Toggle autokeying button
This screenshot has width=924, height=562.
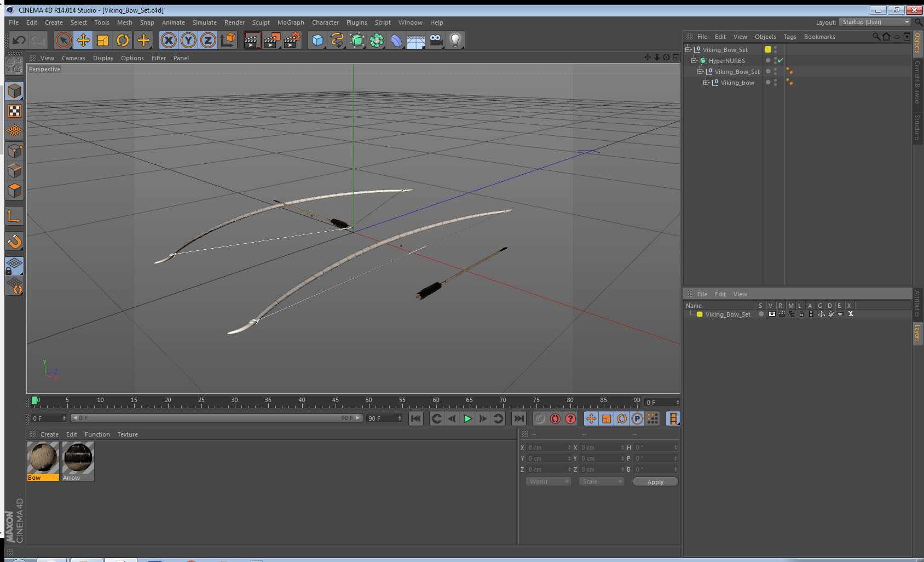[x=555, y=419]
